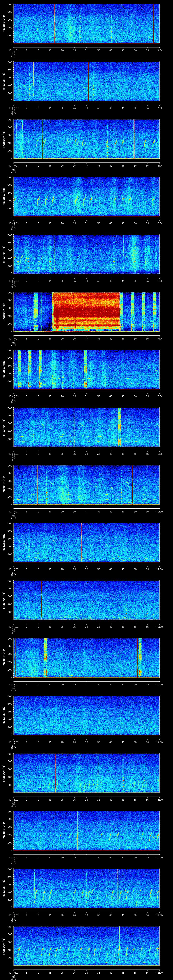Click the '13:10:00' start time label
The height and width of the screenshot is (980, 173).
pos(13,569)
